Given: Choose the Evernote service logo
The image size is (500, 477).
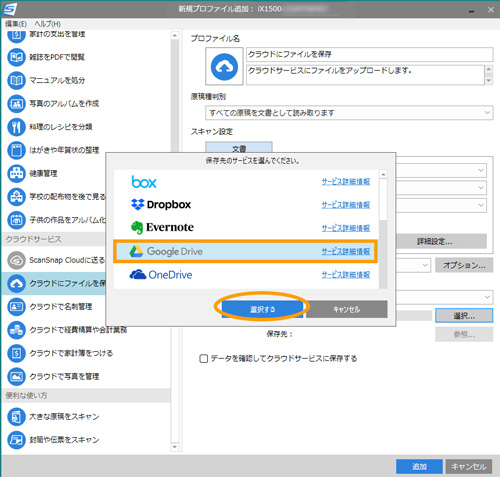Looking at the screenshot, I should 162,227.
